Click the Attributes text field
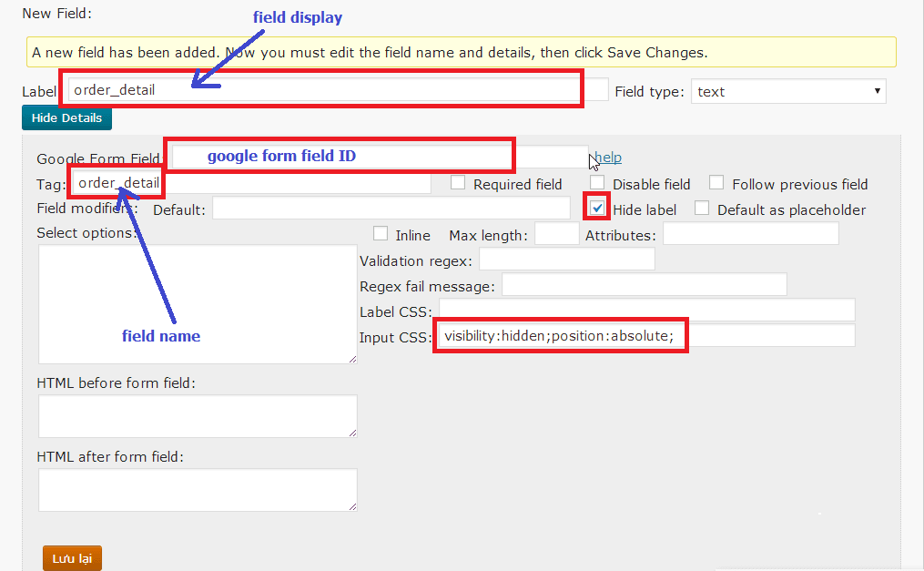924x571 pixels. [x=750, y=234]
